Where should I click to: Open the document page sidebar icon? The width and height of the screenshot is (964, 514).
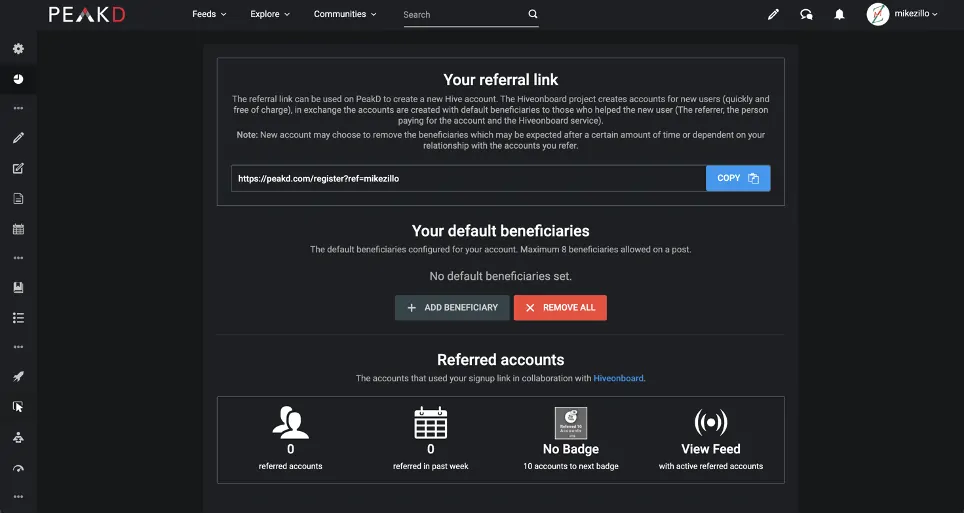pos(18,198)
